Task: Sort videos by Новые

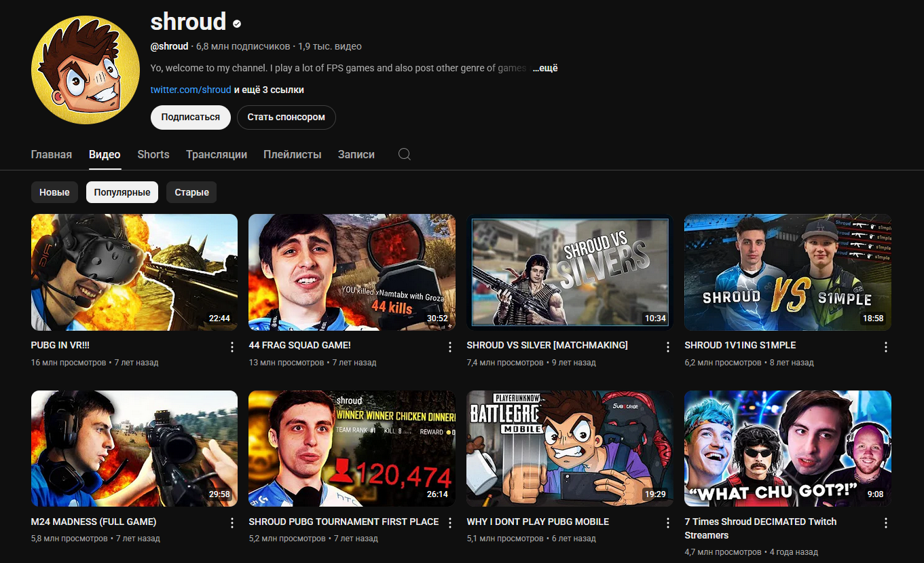Action: point(54,192)
